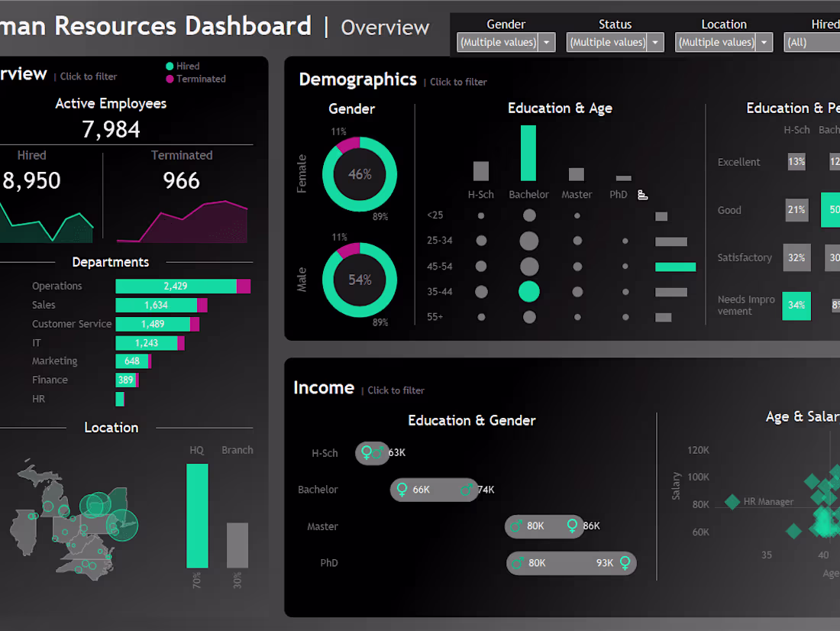Viewport: 840px width, 631px height.
Task: Click the Demographics 'Click to filter' link
Action: tap(457, 82)
